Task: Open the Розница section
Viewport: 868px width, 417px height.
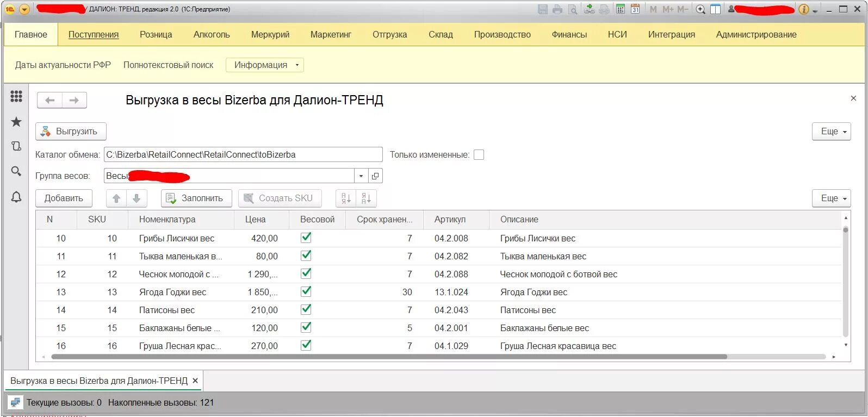Action: 156,34
